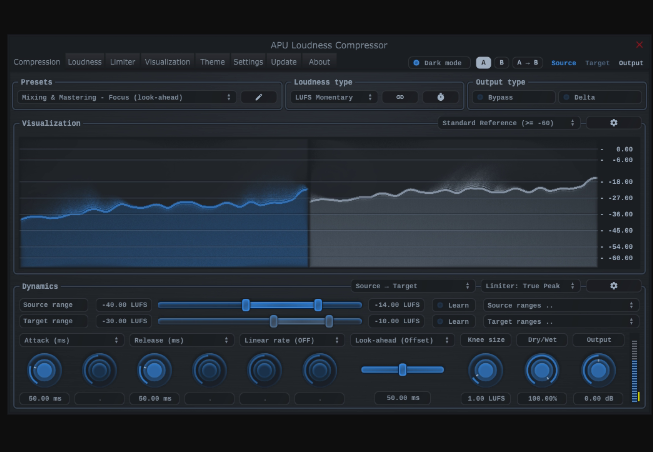Show Output curve in visualization
This screenshot has height=452, width=653.
point(631,63)
